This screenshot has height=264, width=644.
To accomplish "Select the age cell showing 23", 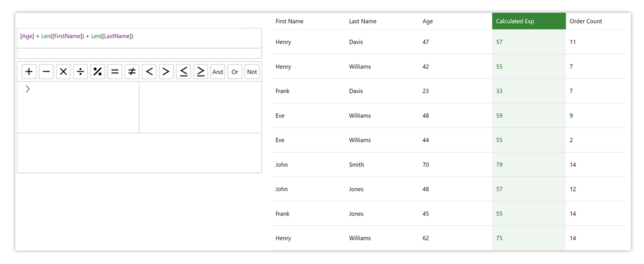I will pos(425,91).
